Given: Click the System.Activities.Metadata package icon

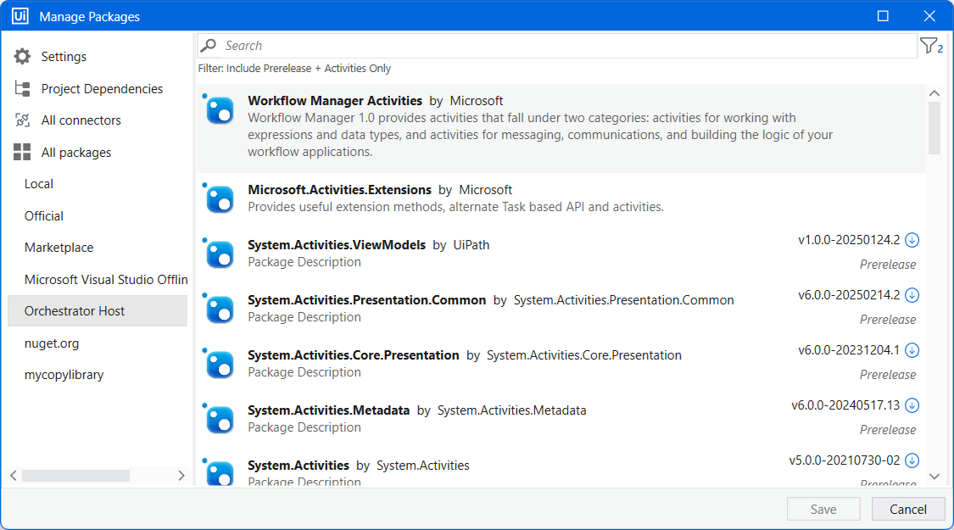Looking at the screenshot, I should (219, 419).
